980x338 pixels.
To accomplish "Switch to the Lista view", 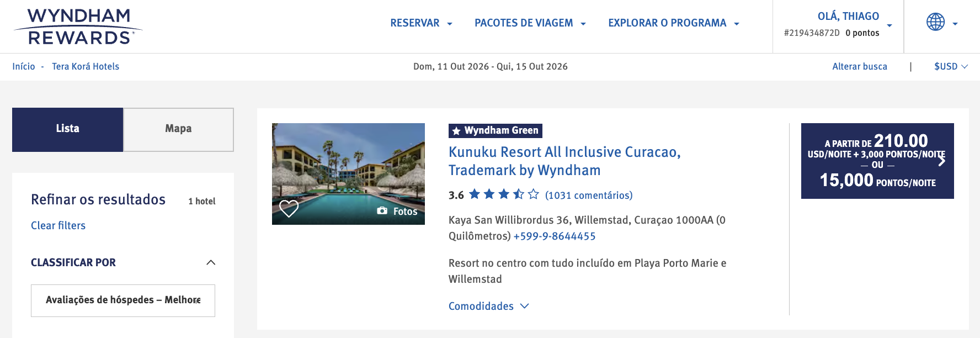I will click(67, 129).
